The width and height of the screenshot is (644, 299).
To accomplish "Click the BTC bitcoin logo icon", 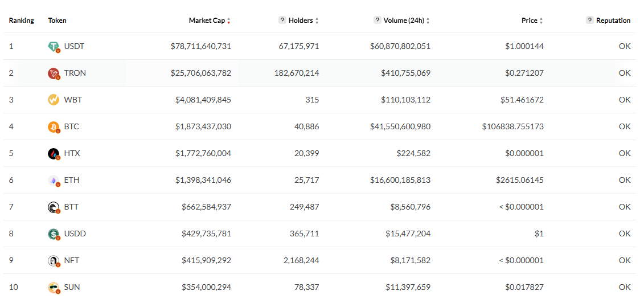I will click(x=54, y=127).
